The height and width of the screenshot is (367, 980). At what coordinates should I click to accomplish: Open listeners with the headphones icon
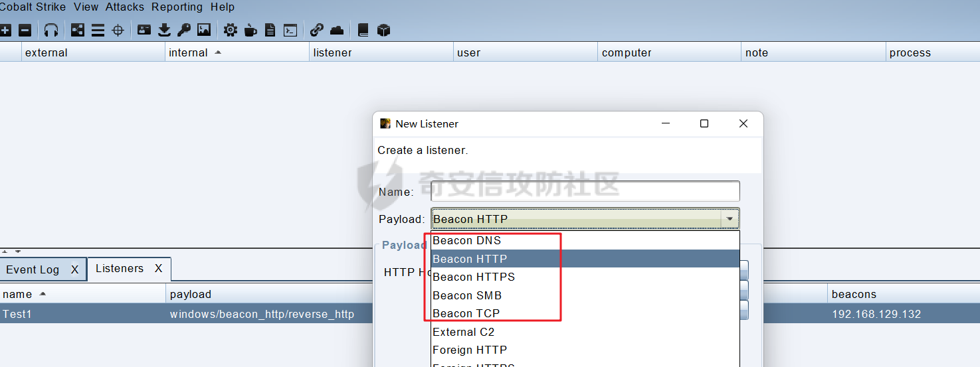51,30
